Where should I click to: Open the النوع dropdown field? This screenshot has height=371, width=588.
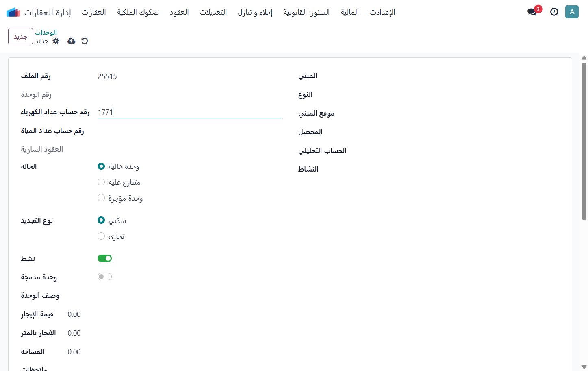467,95
